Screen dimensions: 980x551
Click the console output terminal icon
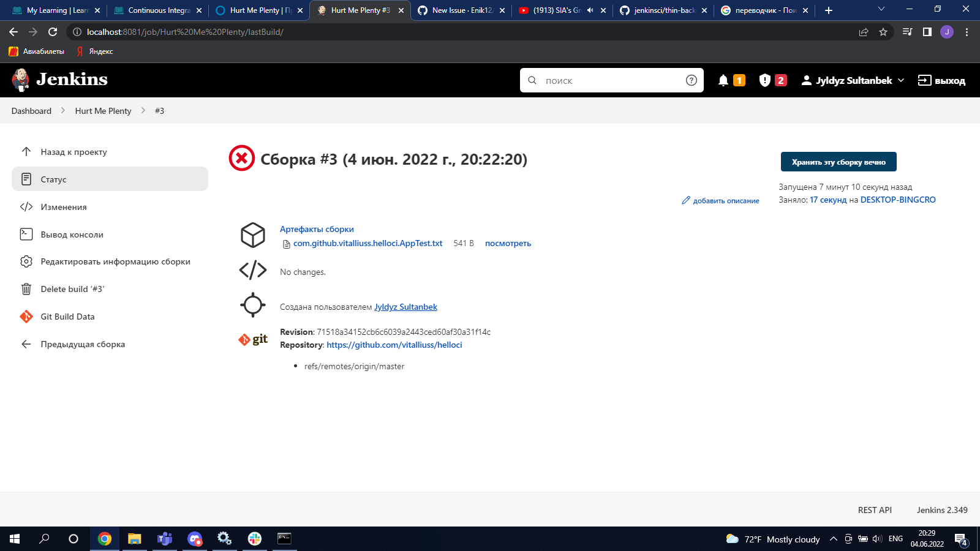tap(26, 234)
